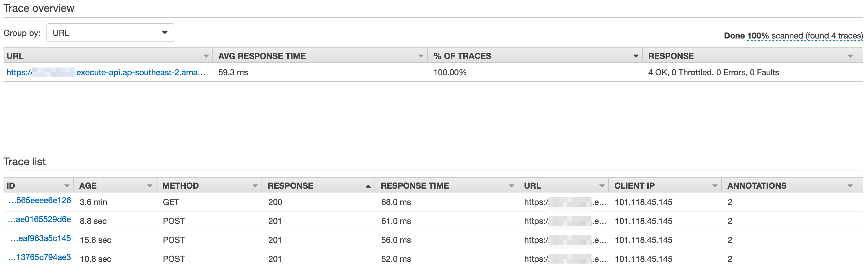
Task: Sort trace list by ANNOTATIONS arrow
Action: click(850, 186)
